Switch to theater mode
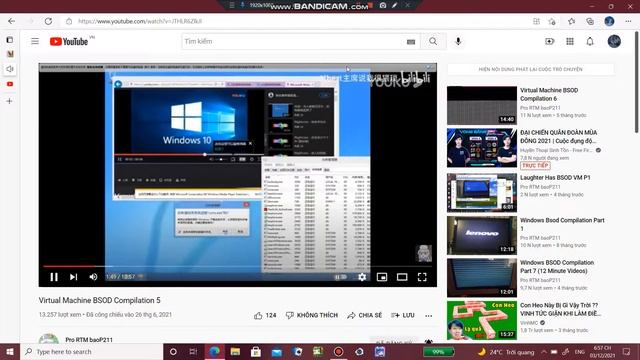Viewport: 640px width, 360px height. pyautogui.click(x=402, y=277)
